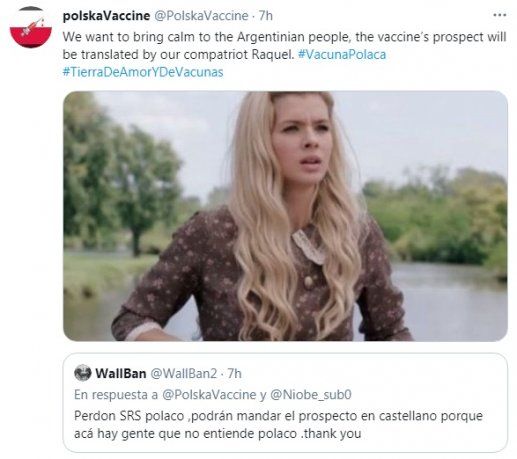Screen dimensions: 517x459
Task: Open the polskaVaccine display name
Action: click(106, 16)
